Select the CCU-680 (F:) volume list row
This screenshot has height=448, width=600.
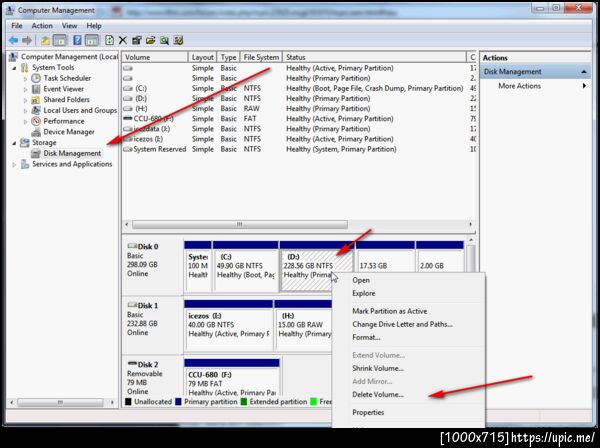pos(298,119)
